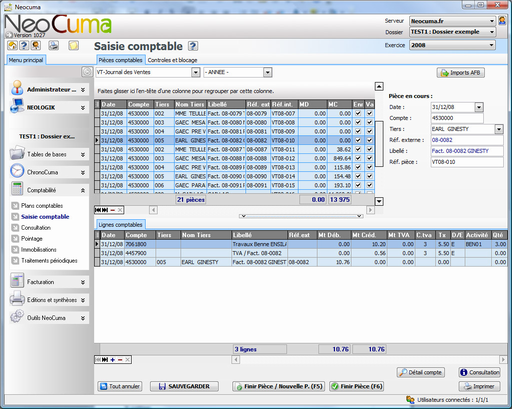Open the VT-Journal des Ventes dropdown
The height and width of the screenshot is (409, 512).
196,72
